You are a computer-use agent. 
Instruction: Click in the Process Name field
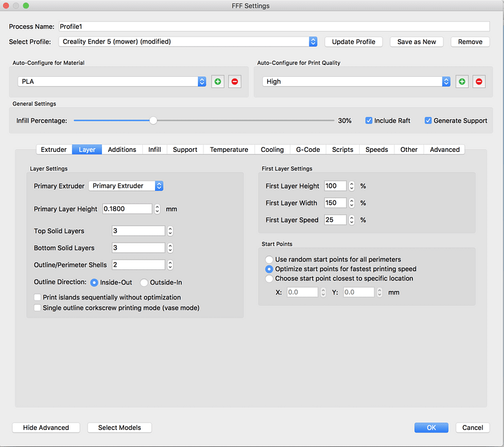pos(274,26)
